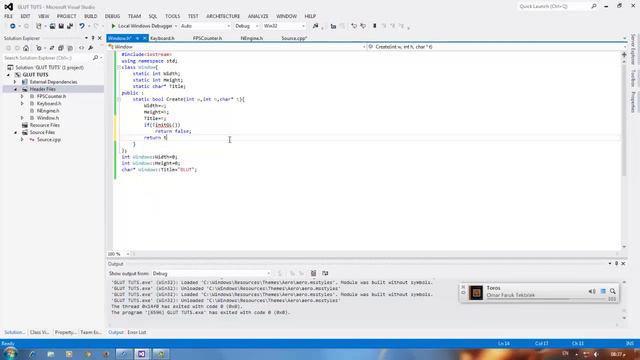Switch to Keyboard.h editor tab

pos(162,38)
